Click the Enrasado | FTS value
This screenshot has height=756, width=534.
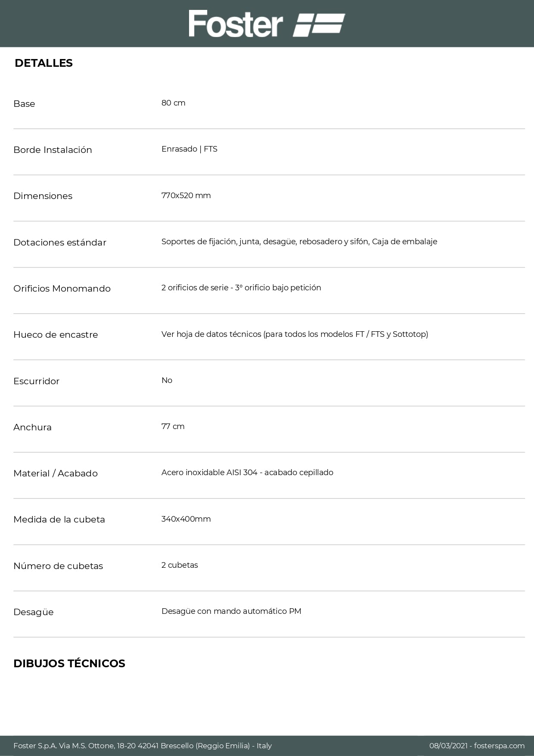pos(189,149)
